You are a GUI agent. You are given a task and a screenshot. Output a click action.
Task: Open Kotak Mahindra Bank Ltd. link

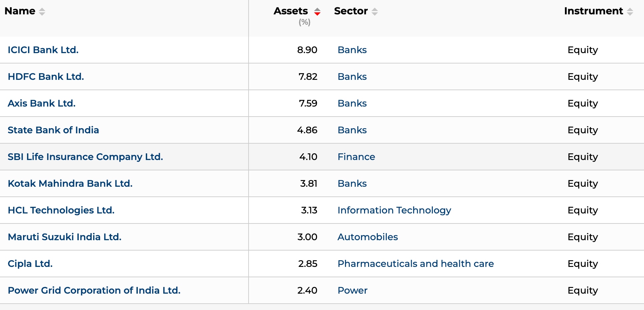[70, 183]
